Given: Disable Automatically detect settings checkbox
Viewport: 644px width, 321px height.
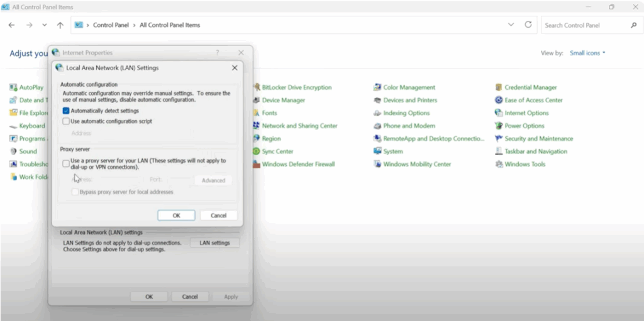Looking at the screenshot, I should click(66, 111).
